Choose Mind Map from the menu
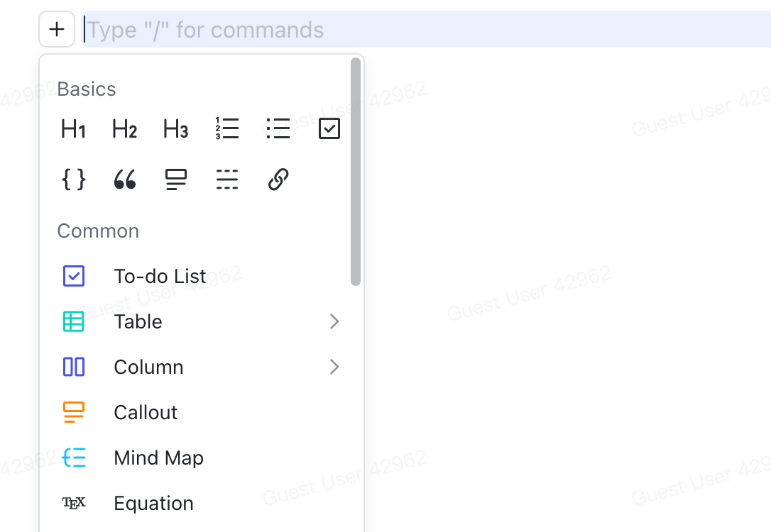The image size is (771, 532). pos(158,458)
